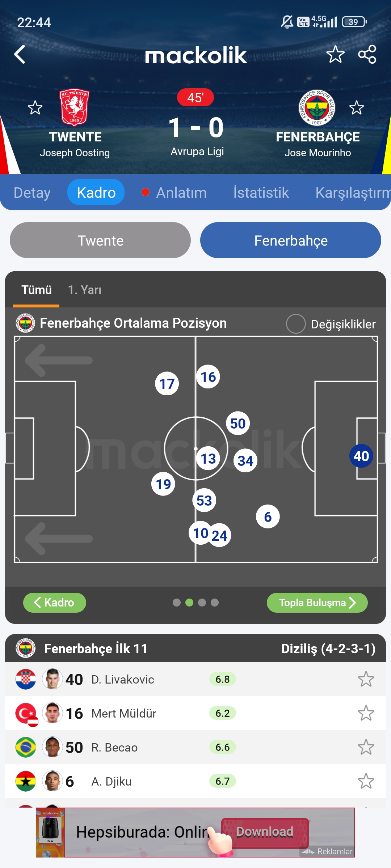This screenshot has height=868, width=391.
Task: Advance to Topla Buluşma view
Action: tap(317, 603)
